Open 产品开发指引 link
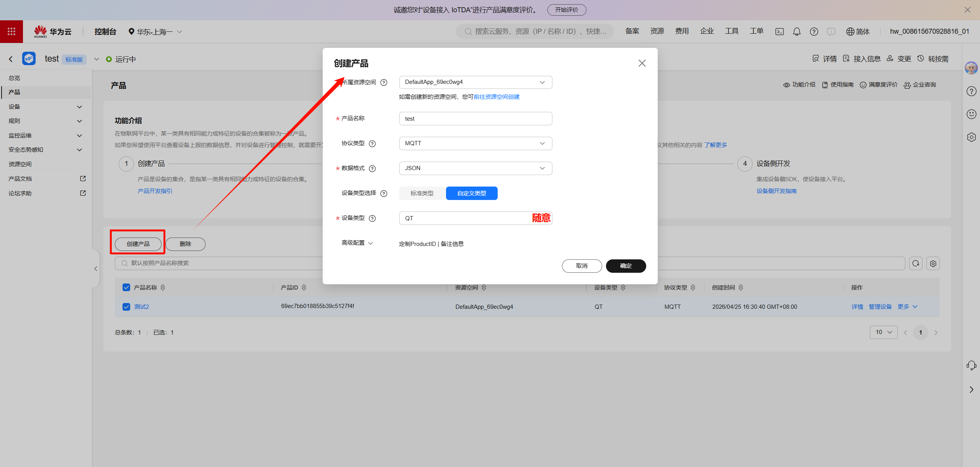The height and width of the screenshot is (467, 980). pyautogui.click(x=155, y=191)
